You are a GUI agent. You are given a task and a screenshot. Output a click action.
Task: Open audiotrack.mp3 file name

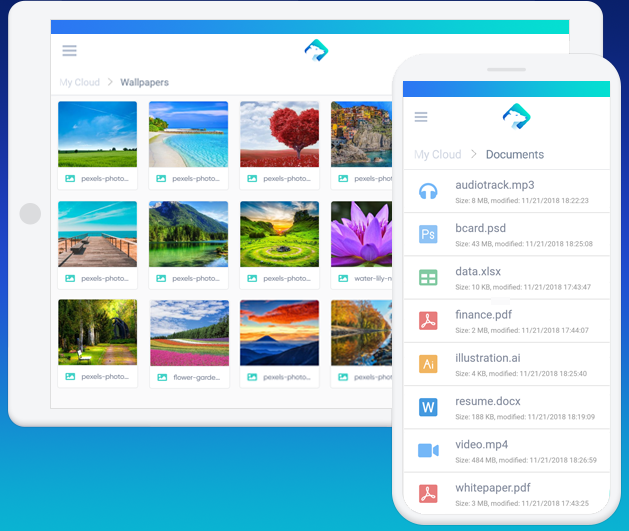click(x=495, y=185)
